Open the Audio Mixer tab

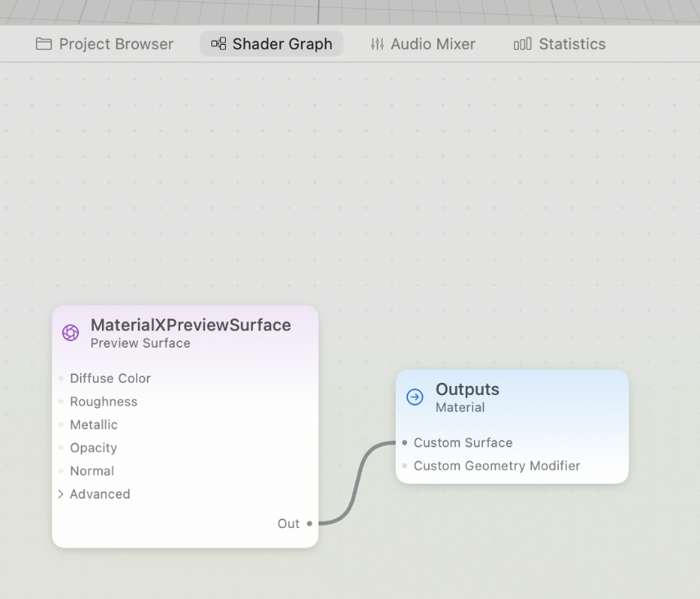pos(423,44)
